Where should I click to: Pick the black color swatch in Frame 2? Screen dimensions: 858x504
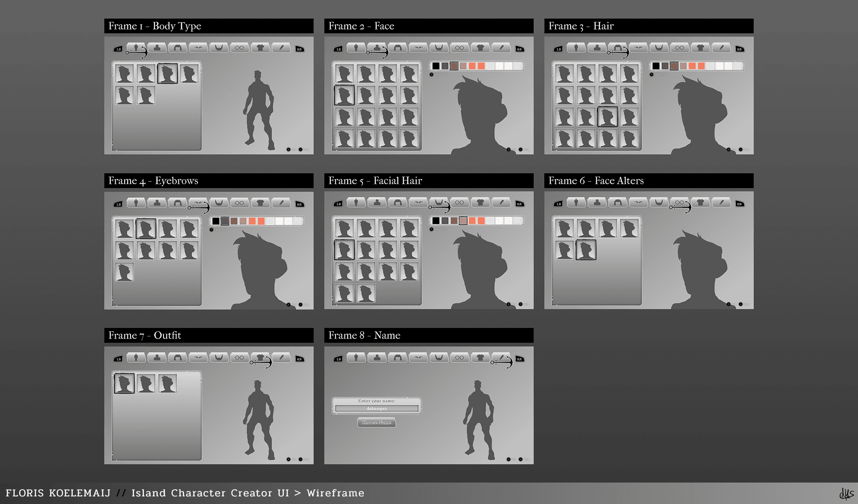tap(436, 66)
